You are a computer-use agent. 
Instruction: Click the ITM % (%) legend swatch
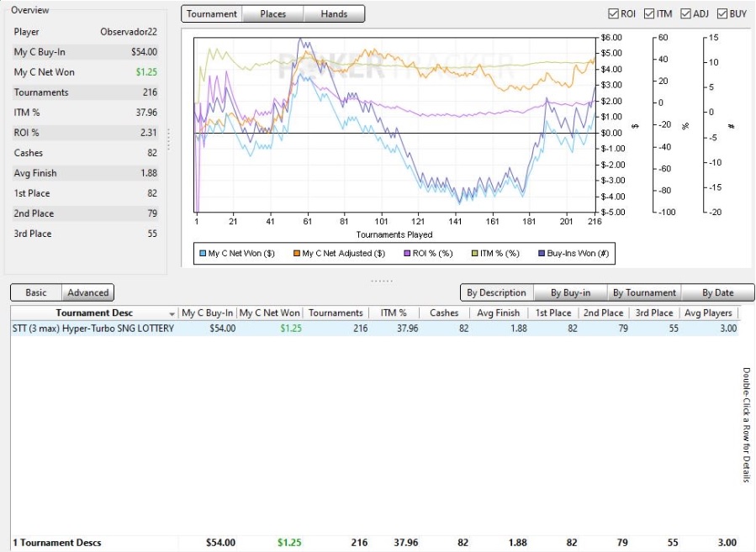pyautogui.click(x=474, y=254)
